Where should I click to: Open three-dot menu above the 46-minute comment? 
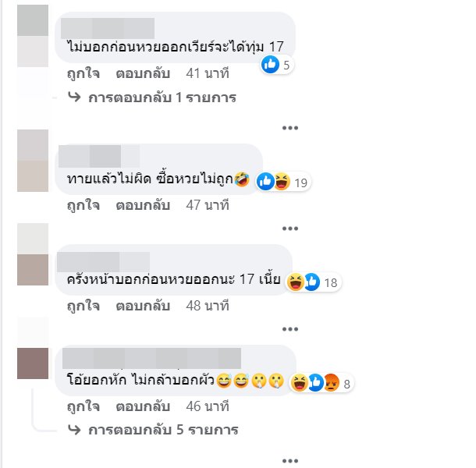click(290, 329)
